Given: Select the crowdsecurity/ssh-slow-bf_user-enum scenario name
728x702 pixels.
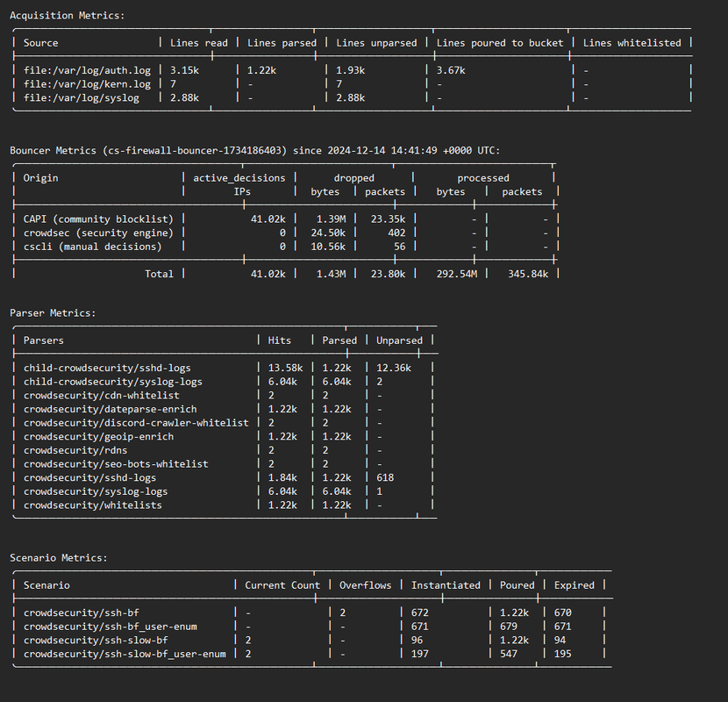Looking at the screenshot, I should coord(125,654).
